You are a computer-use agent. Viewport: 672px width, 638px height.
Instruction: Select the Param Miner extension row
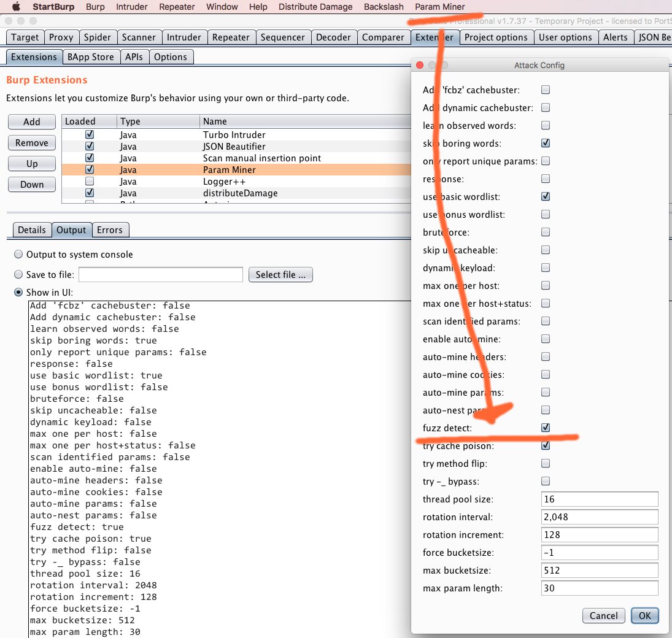236,170
